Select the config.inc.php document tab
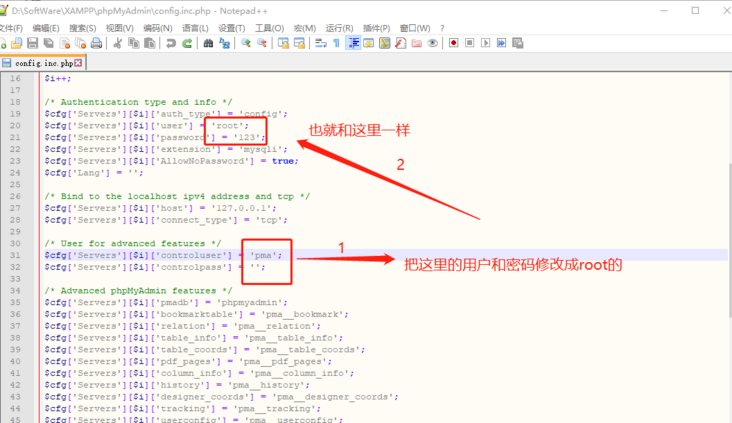 coord(44,63)
